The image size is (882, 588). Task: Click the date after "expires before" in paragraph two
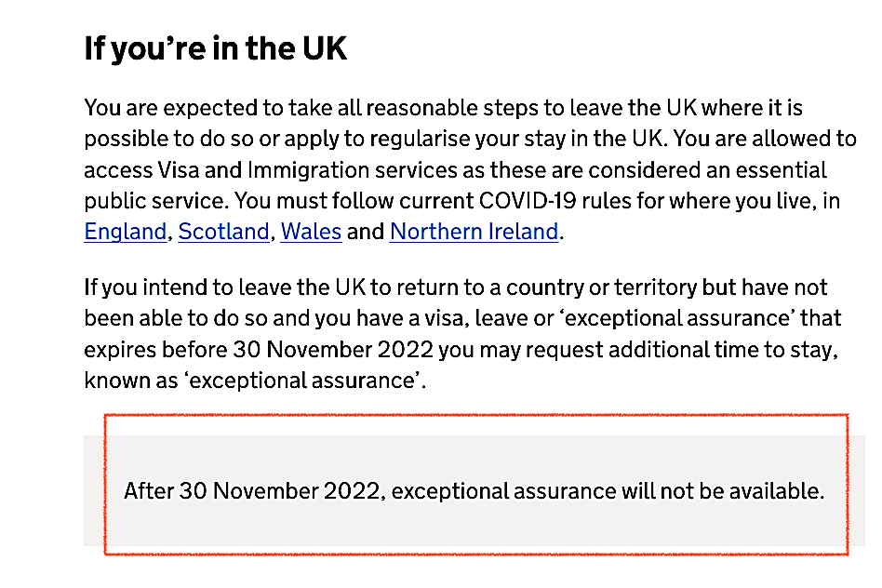click(x=333, y=350)
